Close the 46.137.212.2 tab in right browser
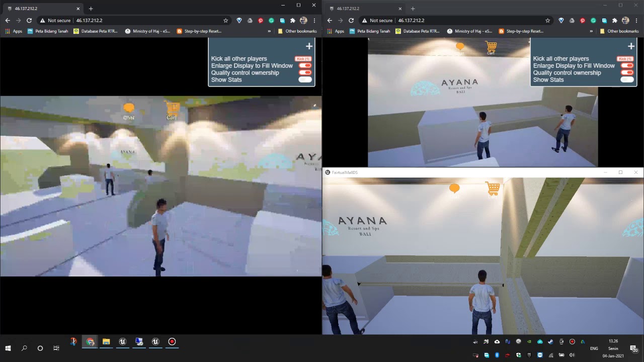The width and height of the screenshot is (644, 362). [x=400, y=9]
